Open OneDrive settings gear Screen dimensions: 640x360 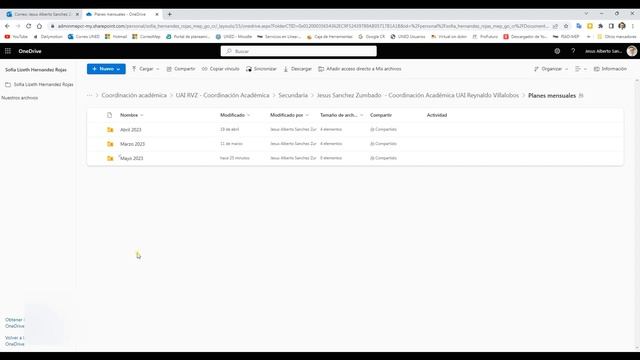click(x=557, y=51)
